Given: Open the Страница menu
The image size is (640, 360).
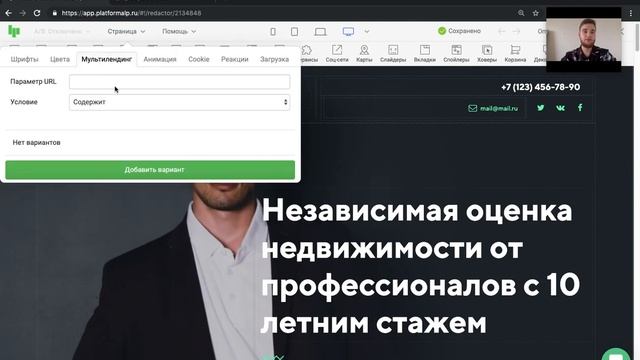Looking at the screenshot, I should (126, 31).
